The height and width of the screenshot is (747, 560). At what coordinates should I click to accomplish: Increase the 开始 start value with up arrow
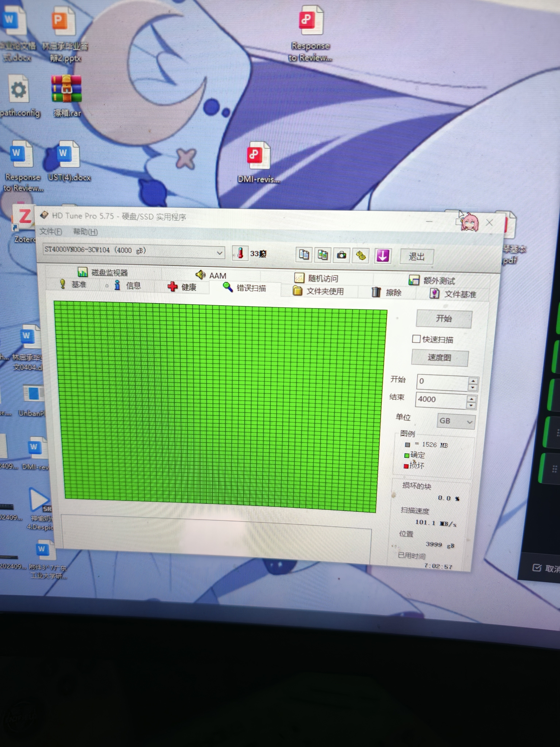click(472, 381)
